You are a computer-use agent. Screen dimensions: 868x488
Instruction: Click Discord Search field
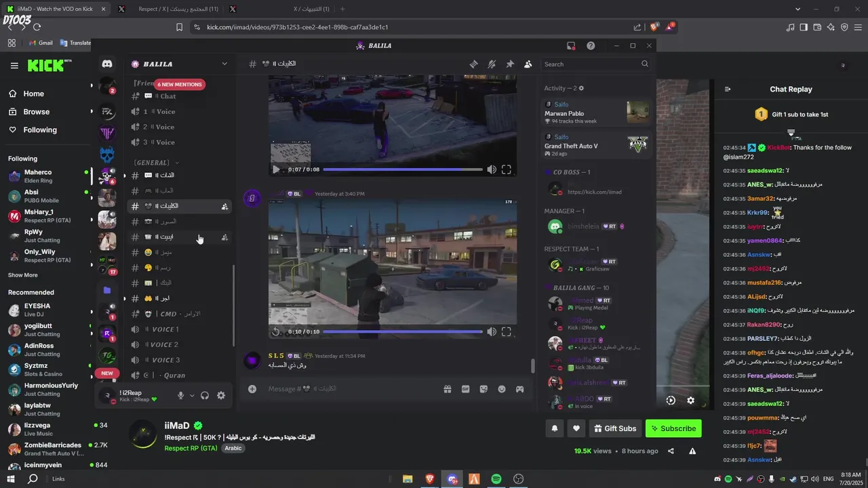click(596, 64)
